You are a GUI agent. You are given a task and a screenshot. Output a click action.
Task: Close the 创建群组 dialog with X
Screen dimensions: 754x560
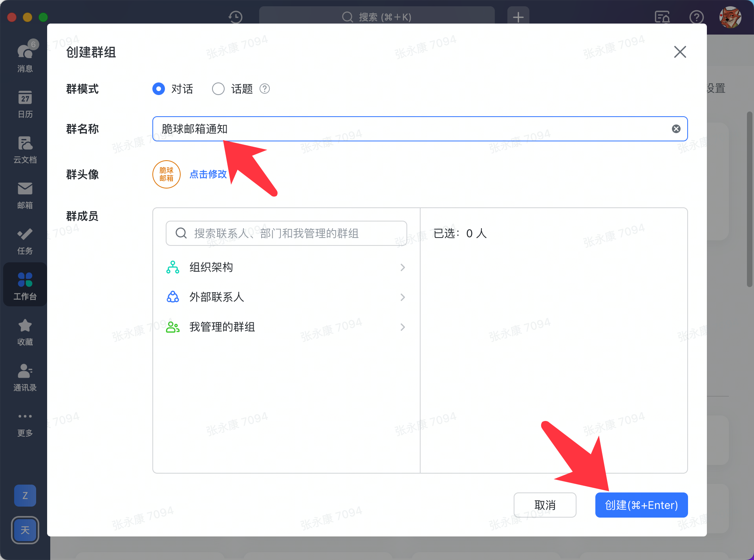pos(680,52)
